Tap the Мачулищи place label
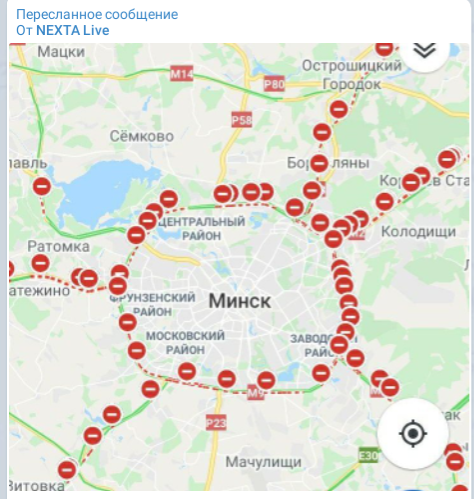Image resolution: width=474 pixels, height=499 pixels. click(x=263, y=462)
